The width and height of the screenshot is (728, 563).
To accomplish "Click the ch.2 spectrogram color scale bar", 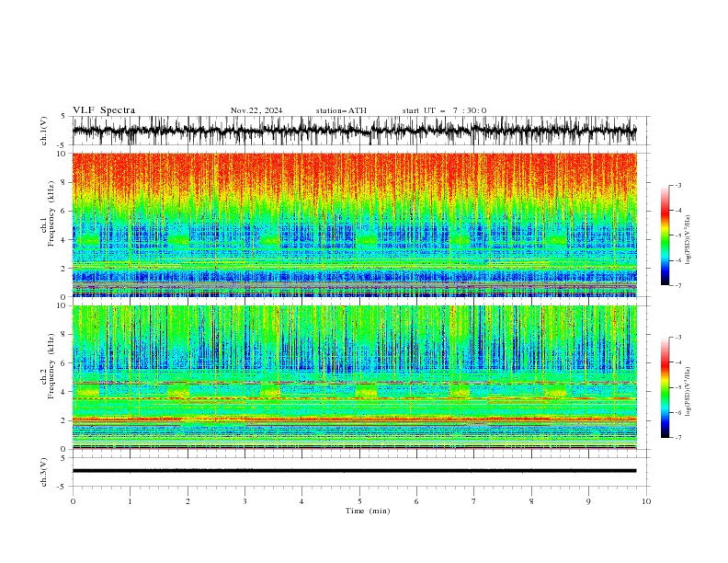I will (665, 387).
